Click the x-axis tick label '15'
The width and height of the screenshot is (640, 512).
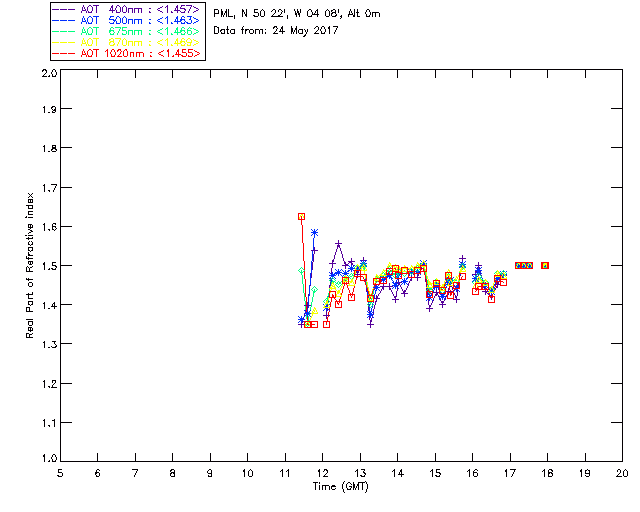coord(435,473)
